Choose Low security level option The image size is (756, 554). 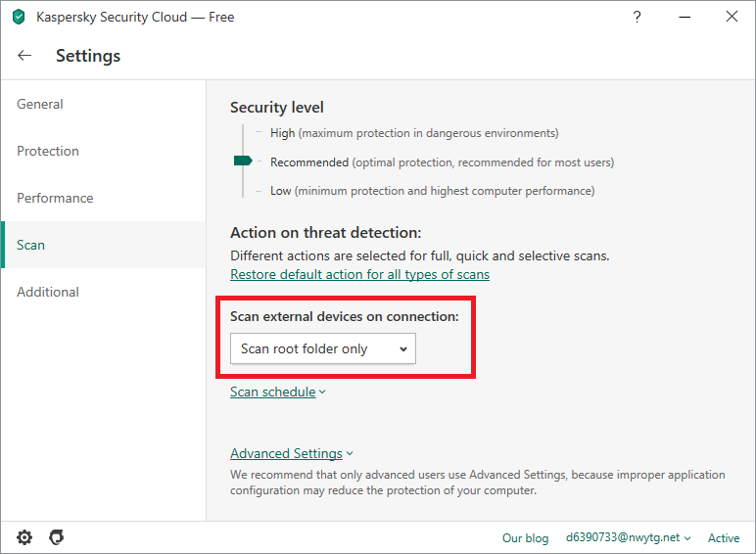coord(280,191)
